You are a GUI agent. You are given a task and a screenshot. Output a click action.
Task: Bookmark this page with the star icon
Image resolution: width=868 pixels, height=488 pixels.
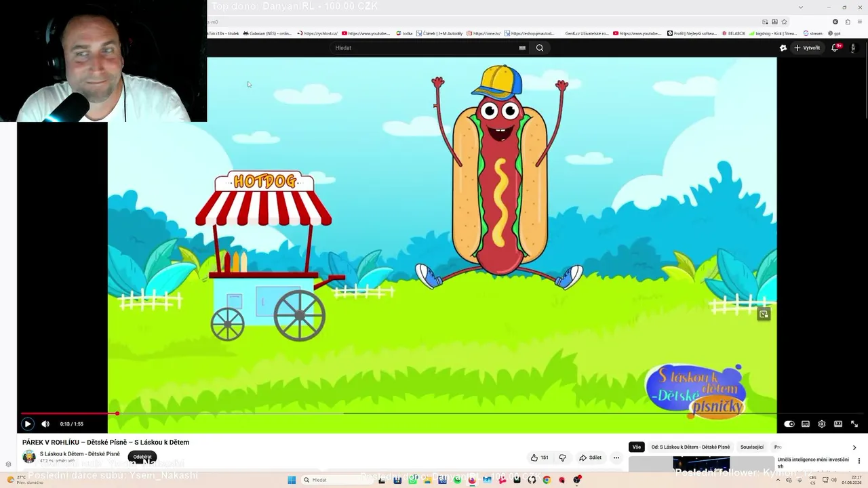(x=785, y=22)
